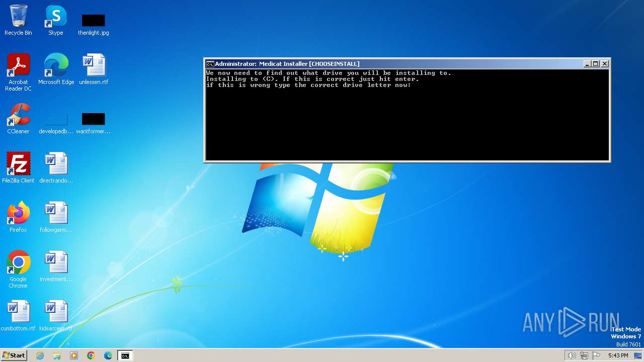Launch Chrome from the taskbar
This screenshot has width=644, height=362.
(x=91, y=355)
